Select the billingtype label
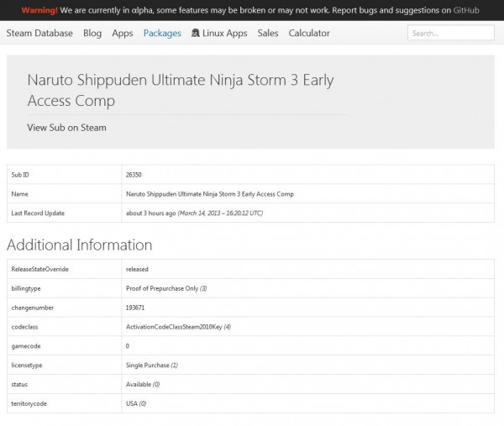Screen dimensions: 504x426 (26, 288)
